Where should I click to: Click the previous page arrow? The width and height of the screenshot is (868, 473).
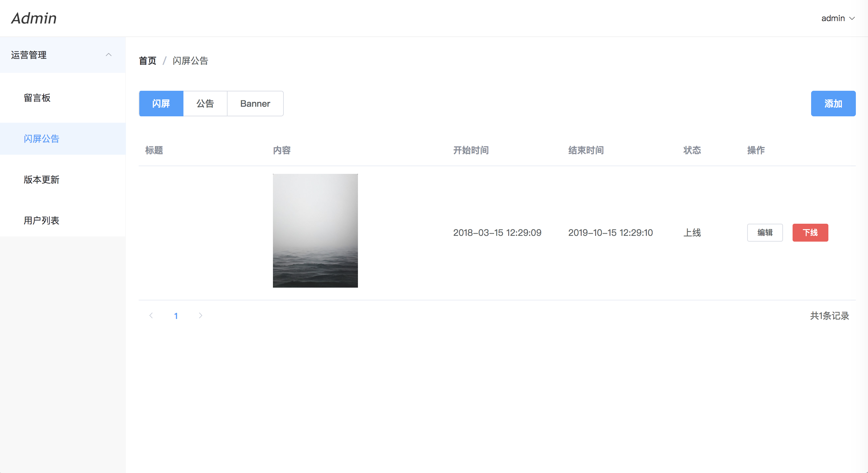click(x=151, y=316)
